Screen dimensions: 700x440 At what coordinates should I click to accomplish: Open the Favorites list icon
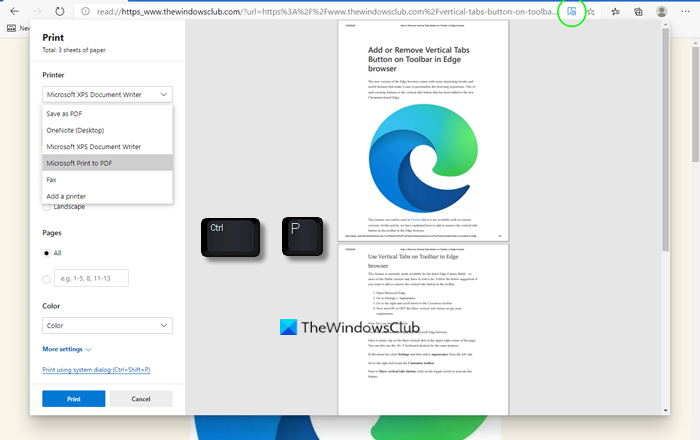tap(615, 12)
